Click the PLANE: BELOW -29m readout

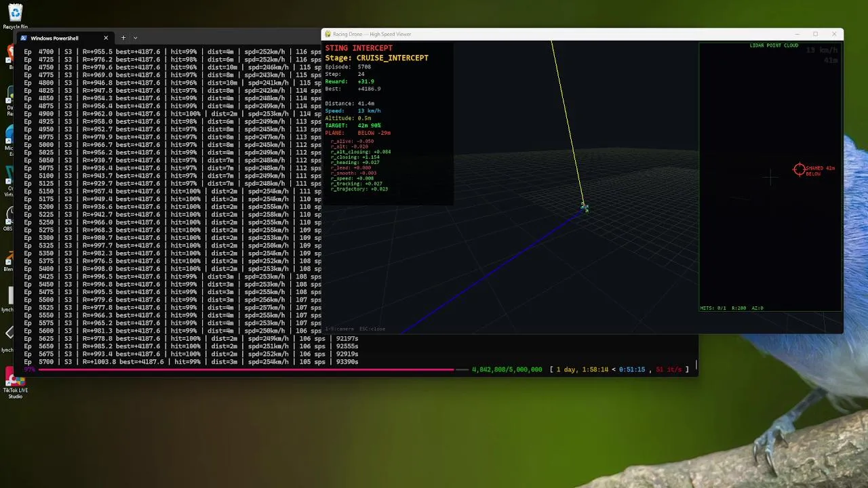357,133
